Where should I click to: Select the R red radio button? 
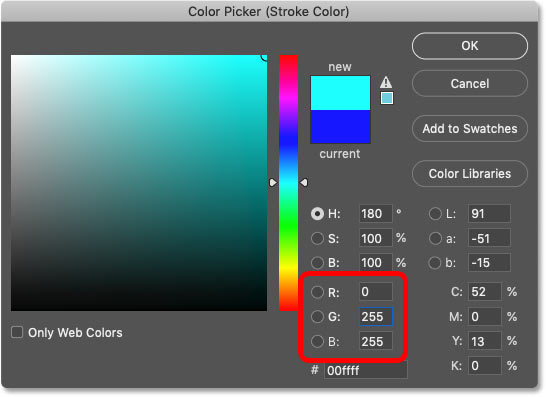click(x=317, y=292)
